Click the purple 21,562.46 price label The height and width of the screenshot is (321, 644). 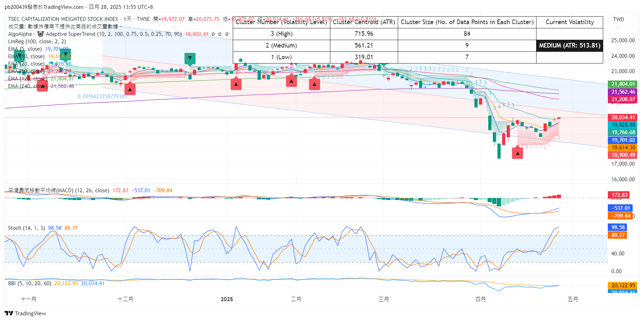[x=623, y=92]
